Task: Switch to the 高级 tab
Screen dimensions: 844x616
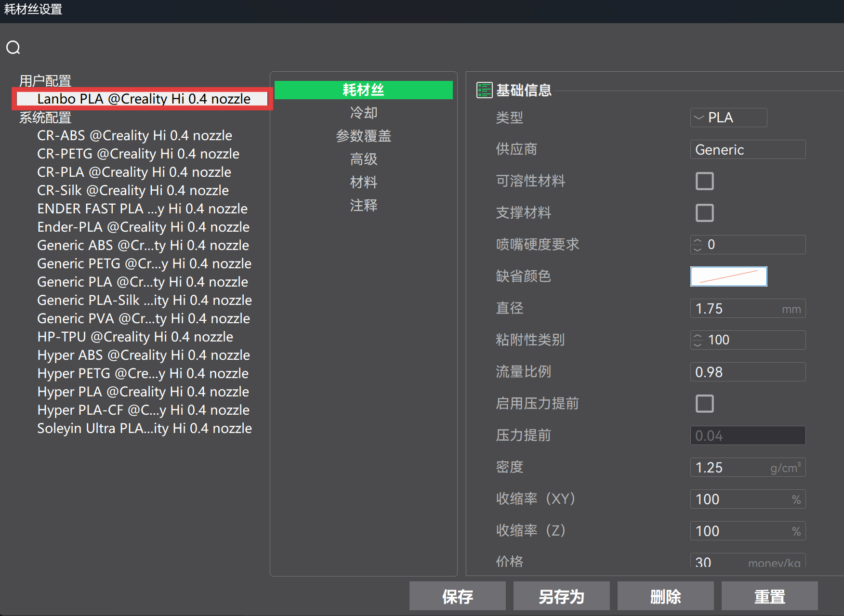Action: click(364, 159)
